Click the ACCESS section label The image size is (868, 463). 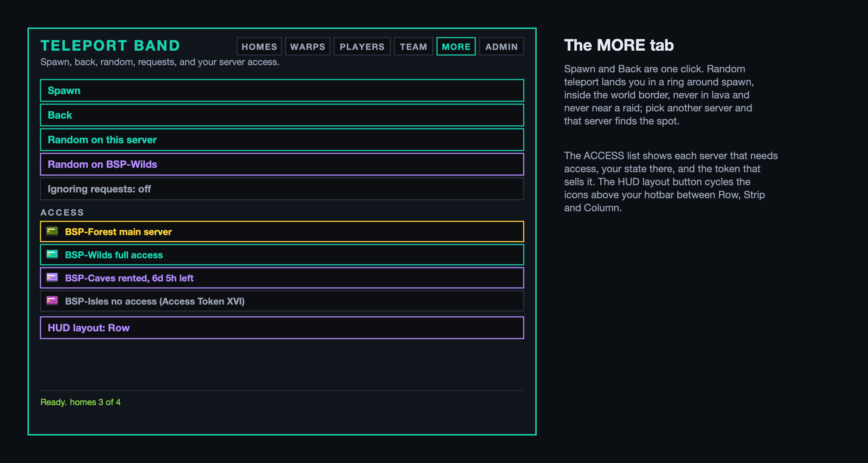62,213
